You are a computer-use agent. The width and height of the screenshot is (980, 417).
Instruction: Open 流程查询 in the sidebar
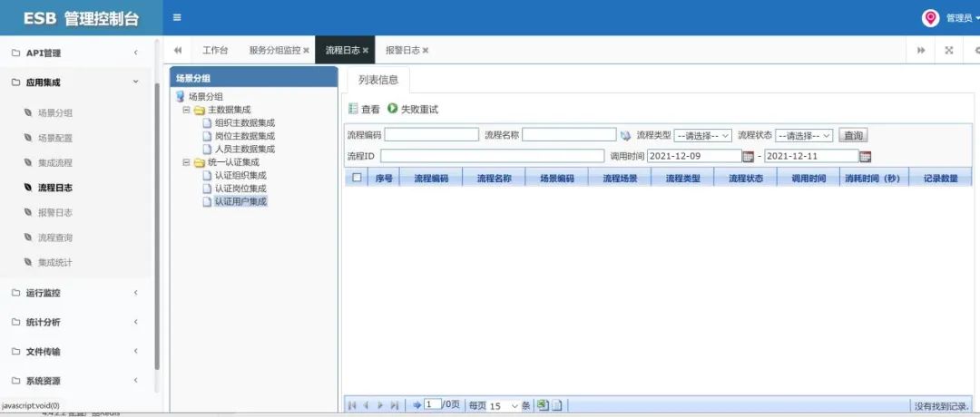coord(55,238)
